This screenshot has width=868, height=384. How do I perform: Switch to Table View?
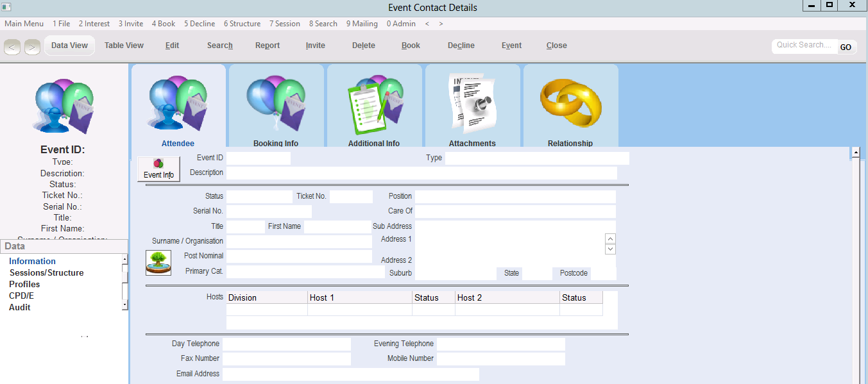[124, 46]
